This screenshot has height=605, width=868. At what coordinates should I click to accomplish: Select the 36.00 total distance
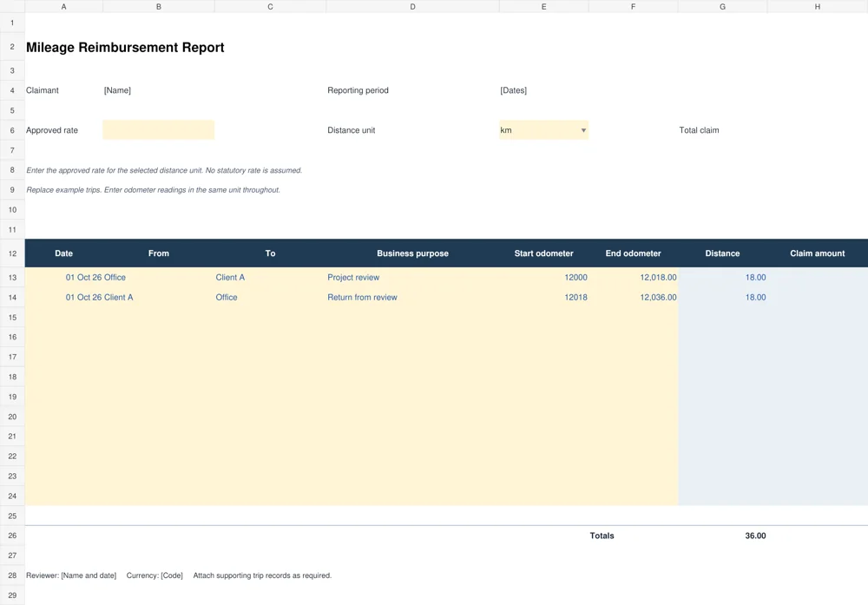coord(755,536)
